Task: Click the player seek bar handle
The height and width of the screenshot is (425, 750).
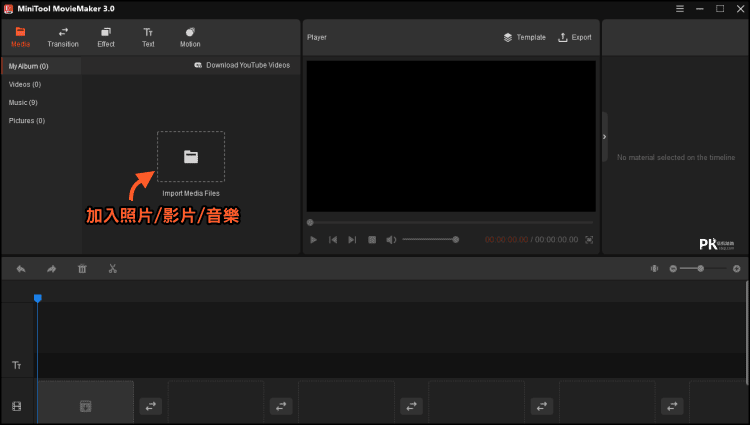Action: 310,222
